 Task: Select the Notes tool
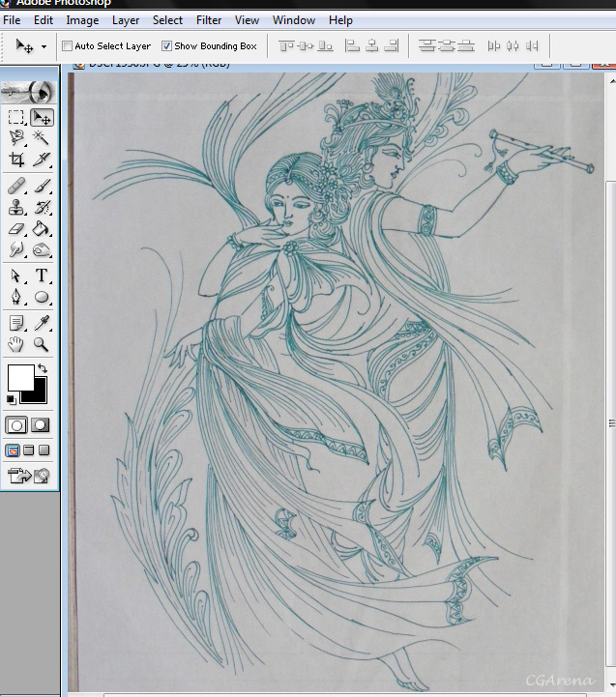(16, 323)
